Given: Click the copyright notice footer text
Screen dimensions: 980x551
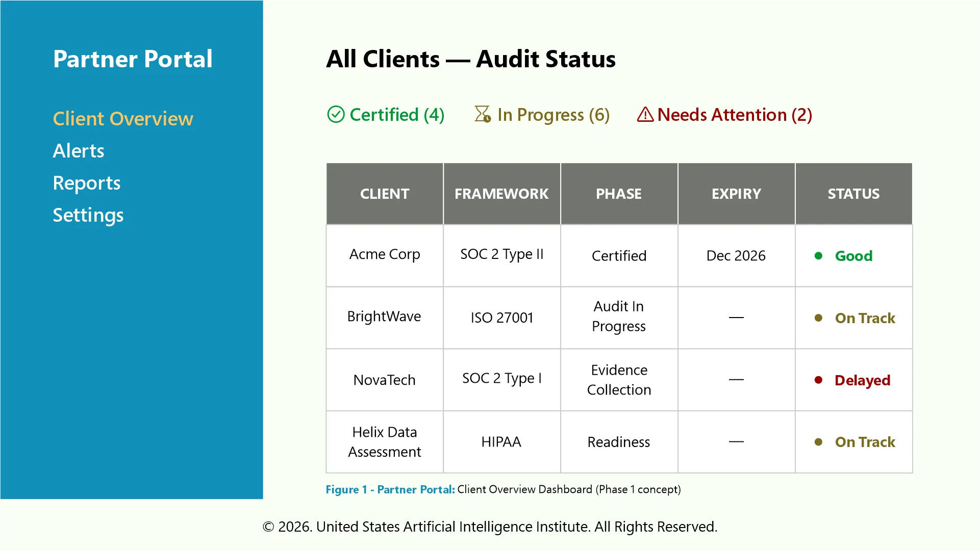Looking at the screenshot, I should [490, 527].
